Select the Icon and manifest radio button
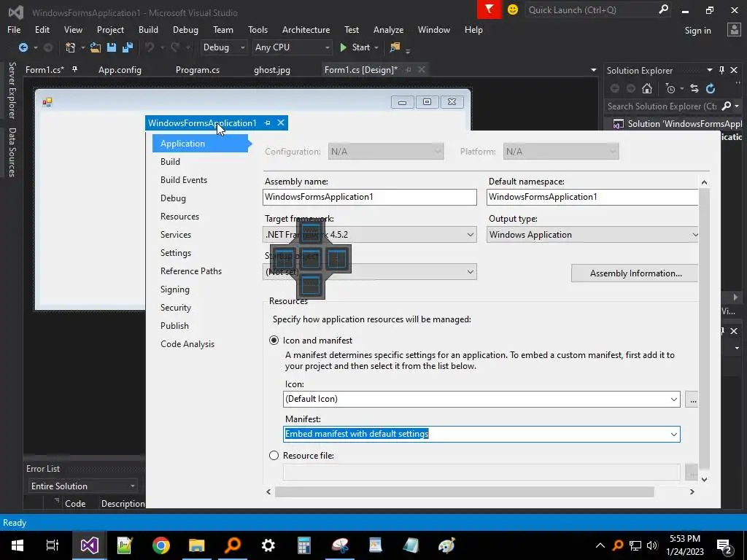Viewport: 747px width, 560px height. [x=274, y=341]
